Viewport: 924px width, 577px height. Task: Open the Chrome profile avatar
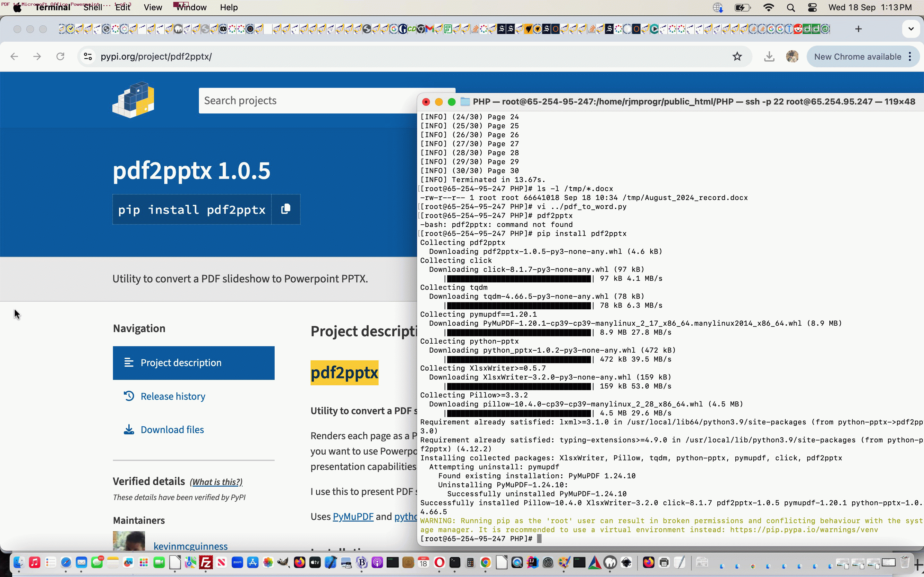coord(792,56)
